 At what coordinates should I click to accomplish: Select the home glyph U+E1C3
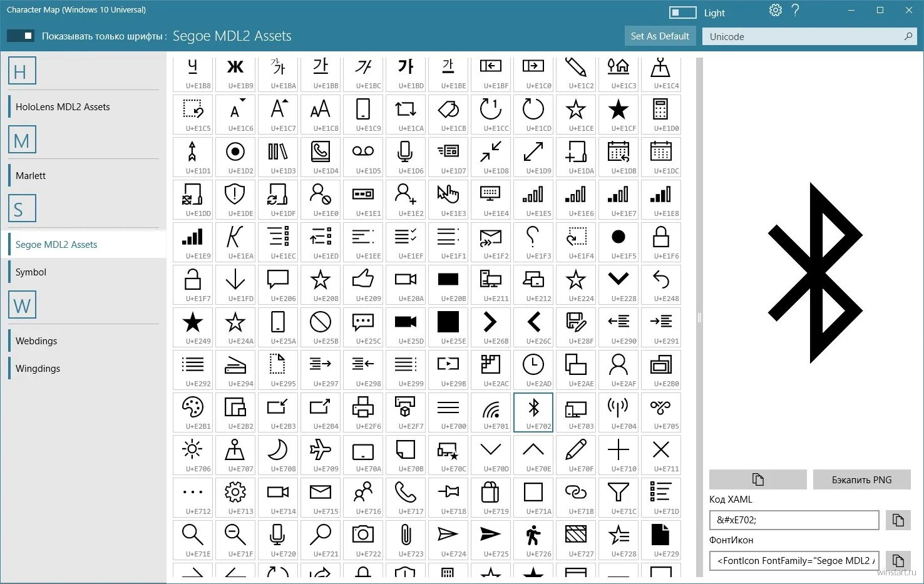tap(619, 74)
